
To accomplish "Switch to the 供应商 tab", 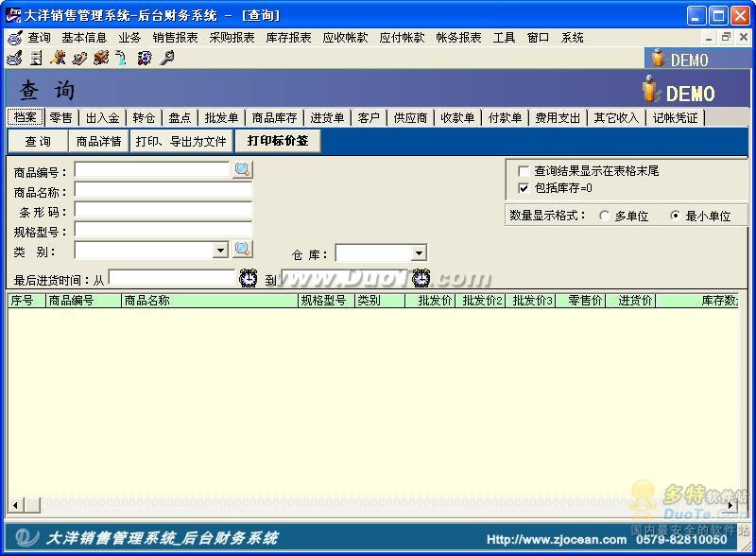I will [x=411, y=118].
